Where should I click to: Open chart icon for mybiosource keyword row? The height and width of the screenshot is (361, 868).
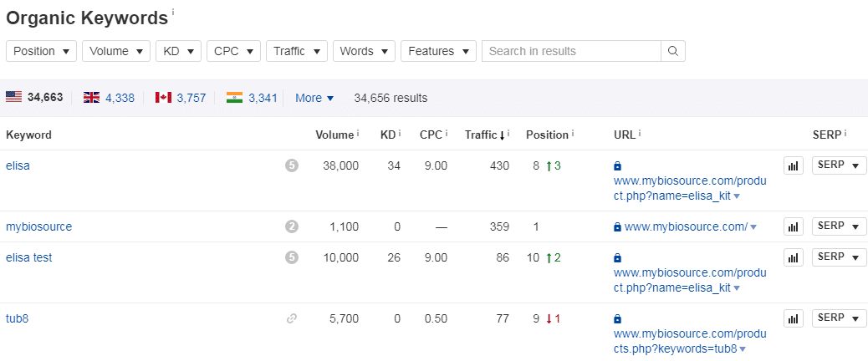pyautogui.click(x=794, y=226)
